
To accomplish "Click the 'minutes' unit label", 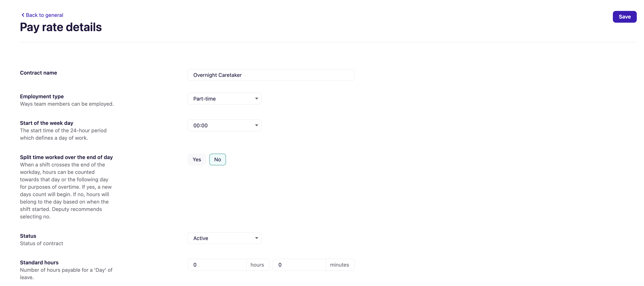I will [x=339, y=265].
